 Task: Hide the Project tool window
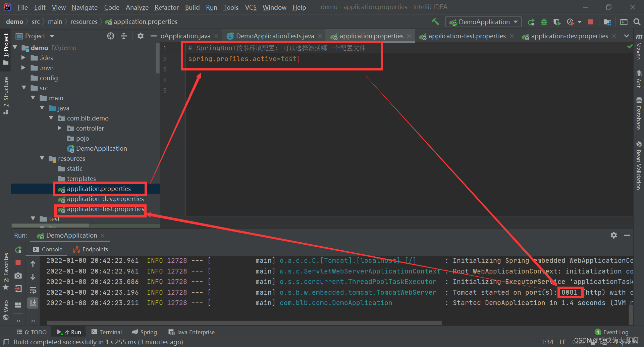coord(153,36)
